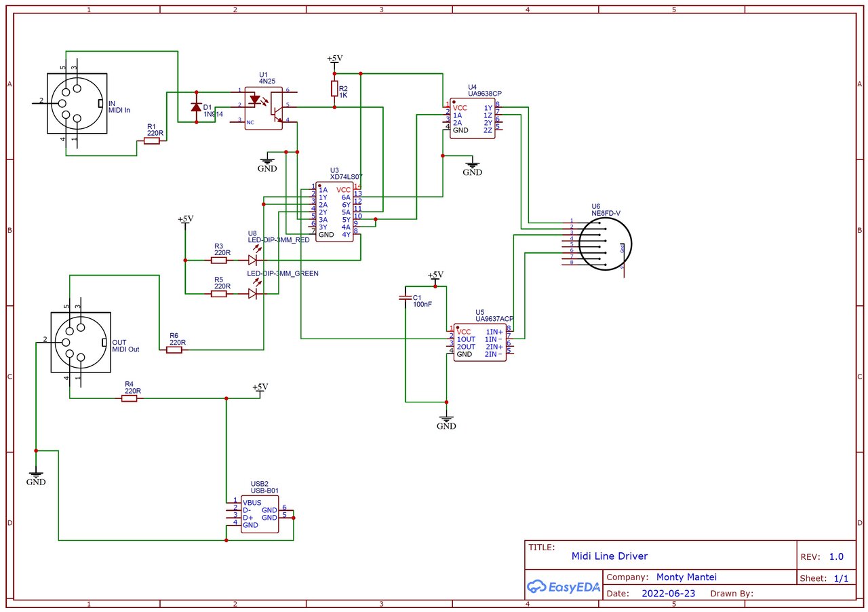Click the USB-B01 connector USB2 body
Screen dimensions: 868x612
tap(260, 514)
